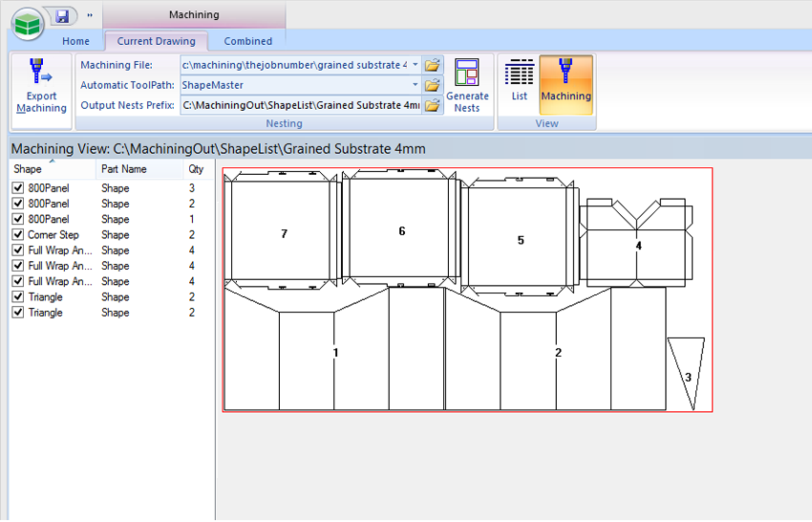Uncheck the last Triangle checkbox
This screenshot has width=812, height=522.
[x=18, y=312]
